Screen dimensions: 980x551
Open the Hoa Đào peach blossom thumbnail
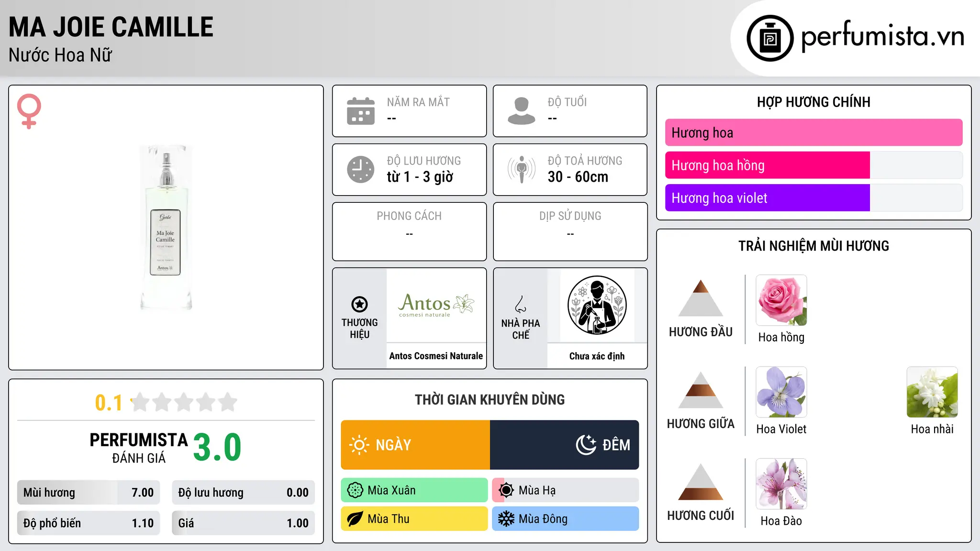pyautogui.click(x=781, y=484)
